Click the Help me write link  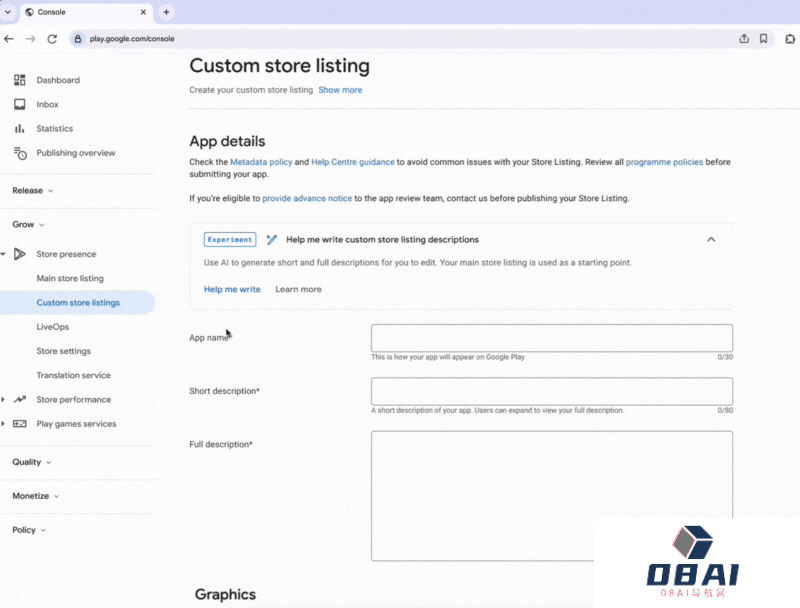click(x=232, y=289)
